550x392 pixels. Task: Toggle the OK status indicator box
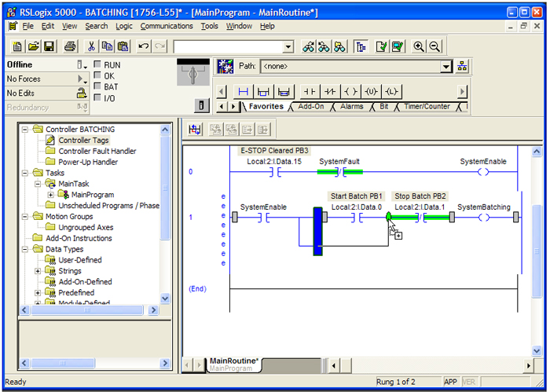(x=97, y=75)
